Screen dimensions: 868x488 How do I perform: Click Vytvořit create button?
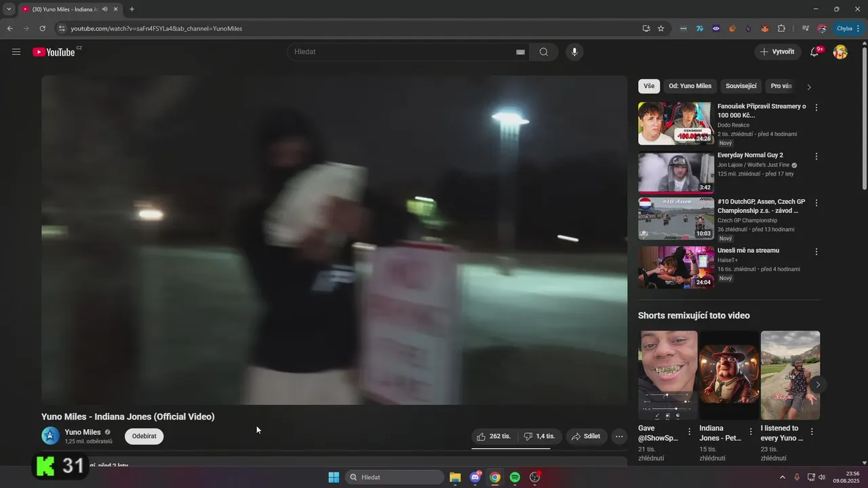click(x=778, y=52)
